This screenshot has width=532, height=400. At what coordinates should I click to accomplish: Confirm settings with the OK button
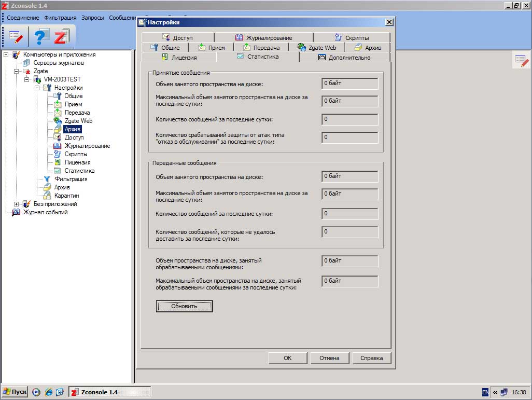[288, 358]
